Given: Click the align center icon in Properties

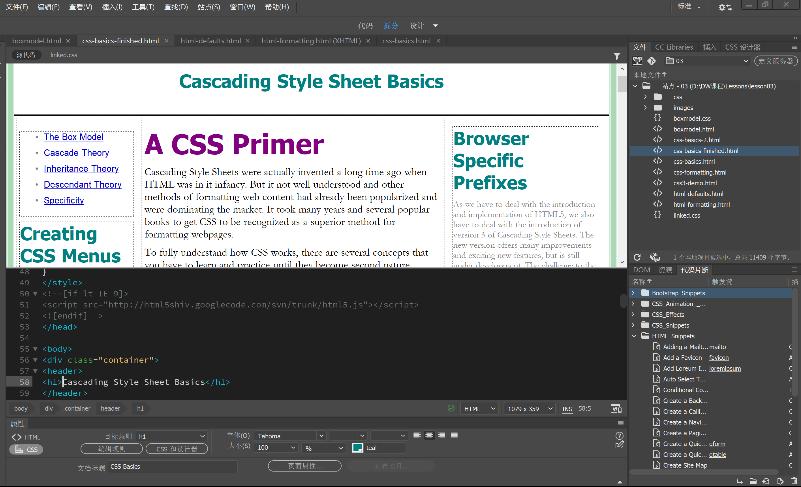Looking at the screenshot, I should click(430, 435).
